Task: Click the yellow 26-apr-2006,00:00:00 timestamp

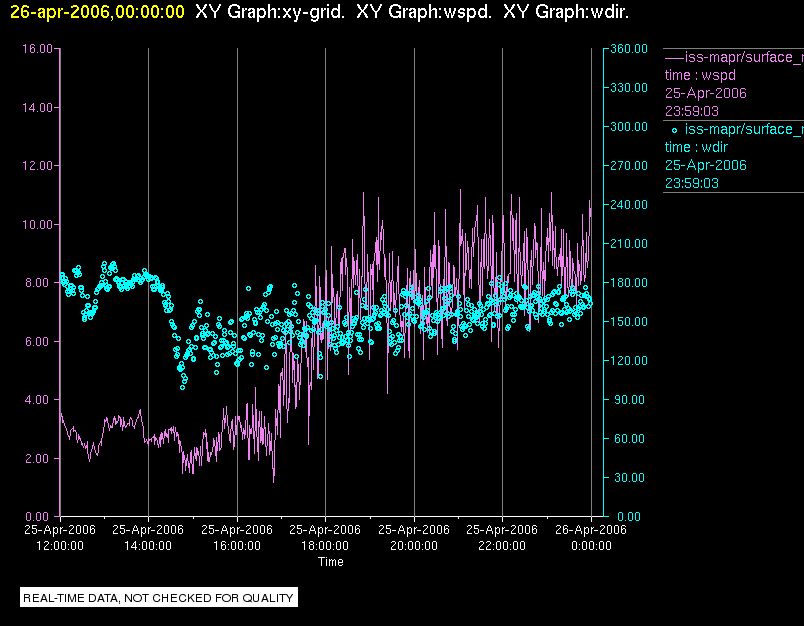Action: [x=97, y=12]
